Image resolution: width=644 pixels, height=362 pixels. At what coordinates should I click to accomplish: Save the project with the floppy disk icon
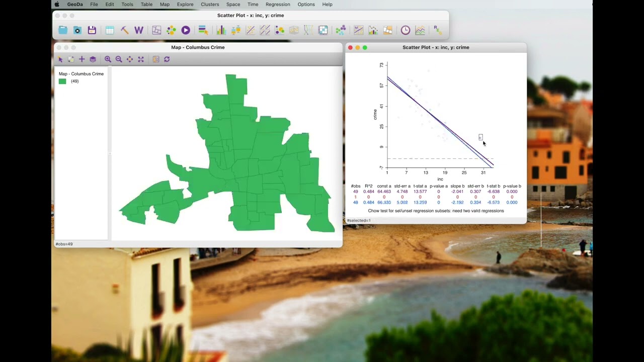[92, 30]
